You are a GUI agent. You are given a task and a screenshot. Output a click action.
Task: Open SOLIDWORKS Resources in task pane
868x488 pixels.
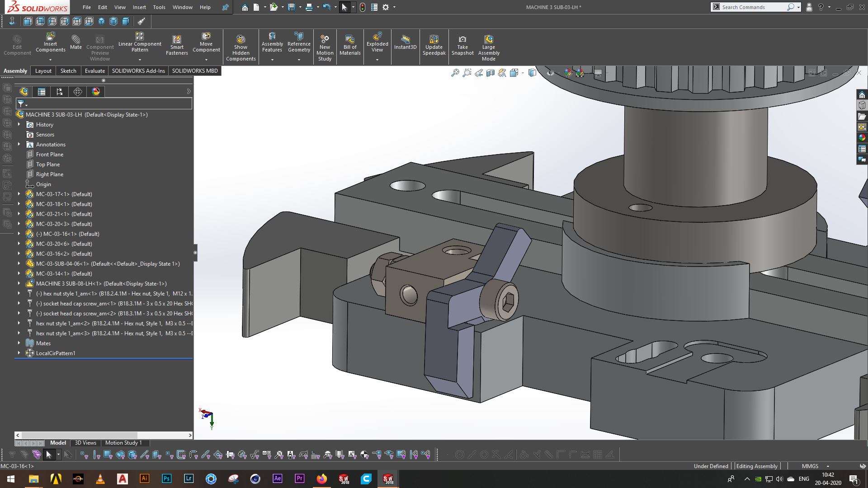tap(862, 94)
